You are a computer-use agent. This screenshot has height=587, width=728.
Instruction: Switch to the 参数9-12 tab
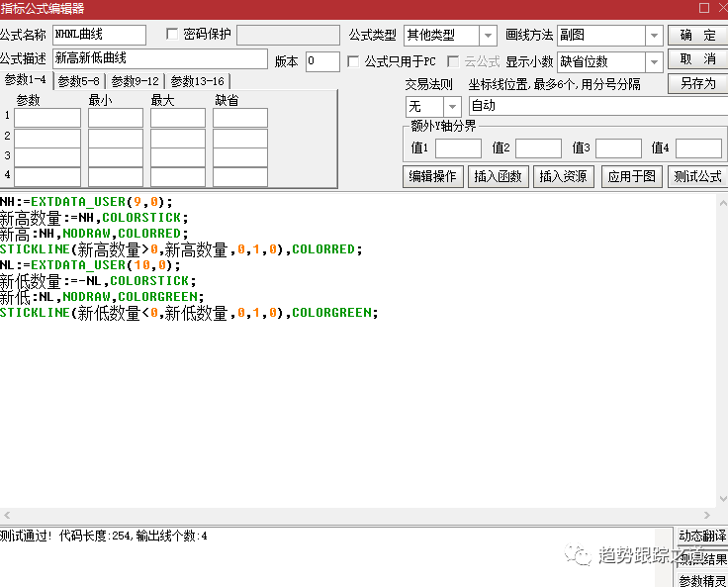136,81
